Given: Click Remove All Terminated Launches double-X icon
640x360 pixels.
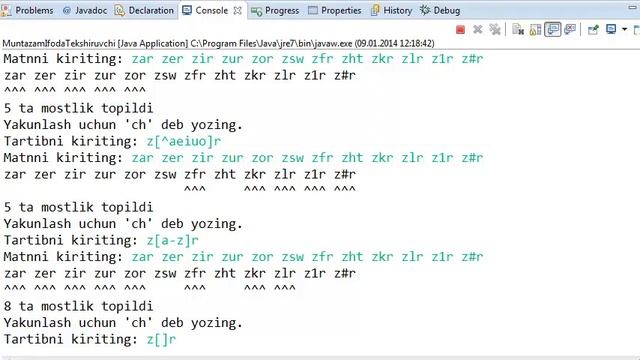Looking at the screenshot, I should pos(495,29).
